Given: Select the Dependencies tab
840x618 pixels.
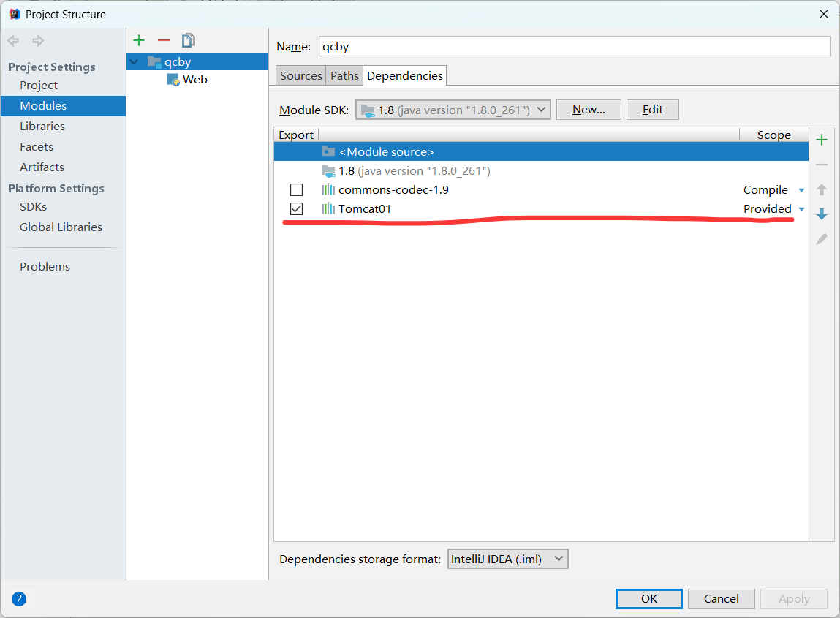Looking at the screenshot, I should (x=405, y=75).
